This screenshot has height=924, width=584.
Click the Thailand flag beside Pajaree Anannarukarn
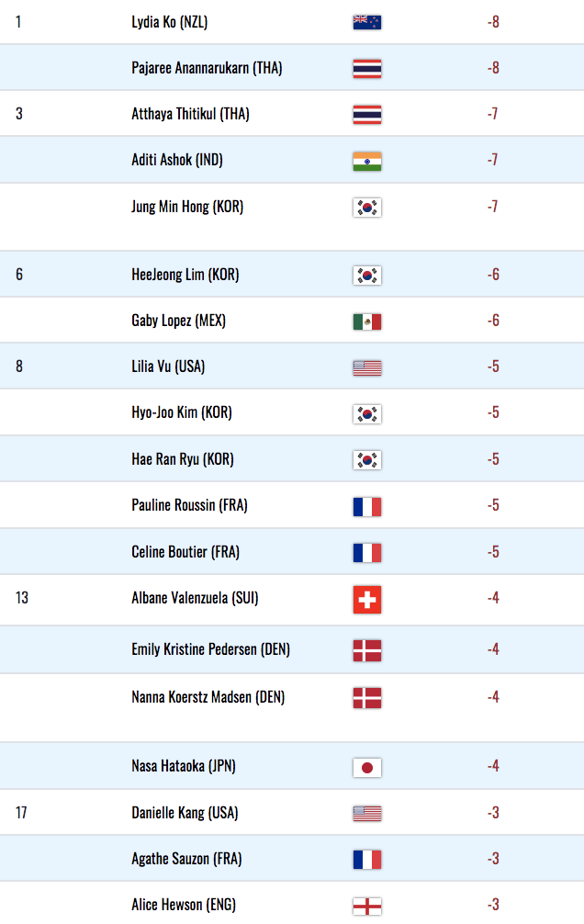pos(367,69)
